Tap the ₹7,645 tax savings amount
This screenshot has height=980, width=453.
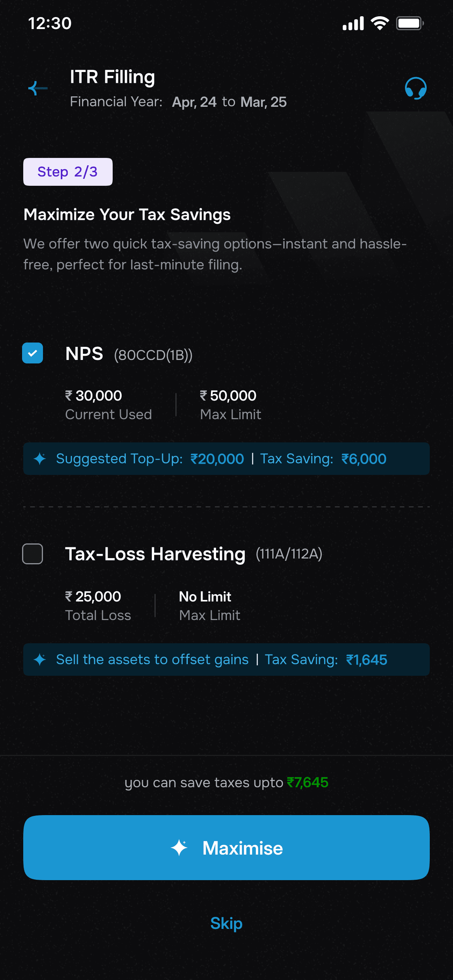tap(307, 783)
